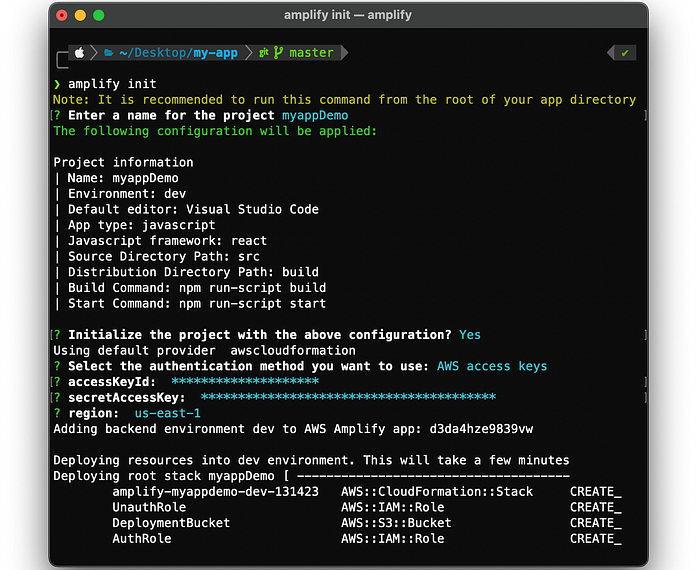
Task: Click the root stack deployment progress bar
Action: coord(433,476)
